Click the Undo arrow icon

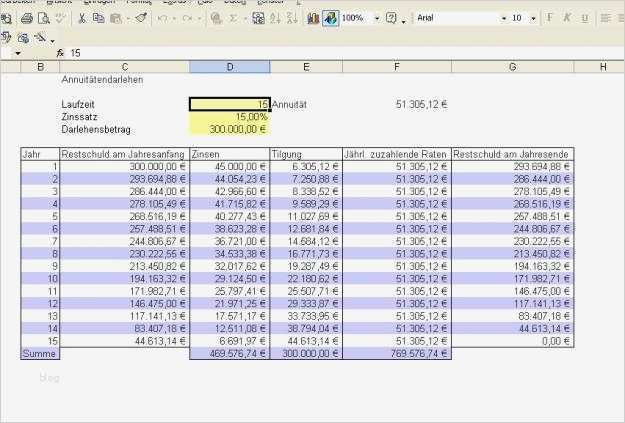(162, 18)
